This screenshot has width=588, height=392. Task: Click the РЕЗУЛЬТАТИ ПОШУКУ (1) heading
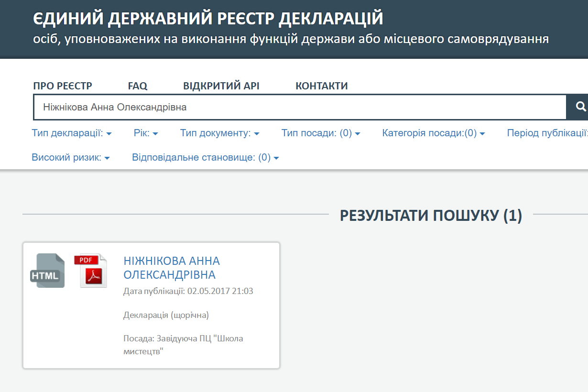click(x=431, y=216)
